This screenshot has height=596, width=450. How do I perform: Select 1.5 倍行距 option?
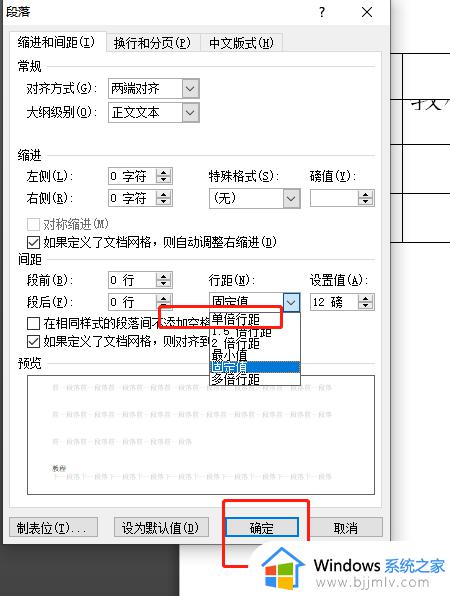(x=255, y=331)
